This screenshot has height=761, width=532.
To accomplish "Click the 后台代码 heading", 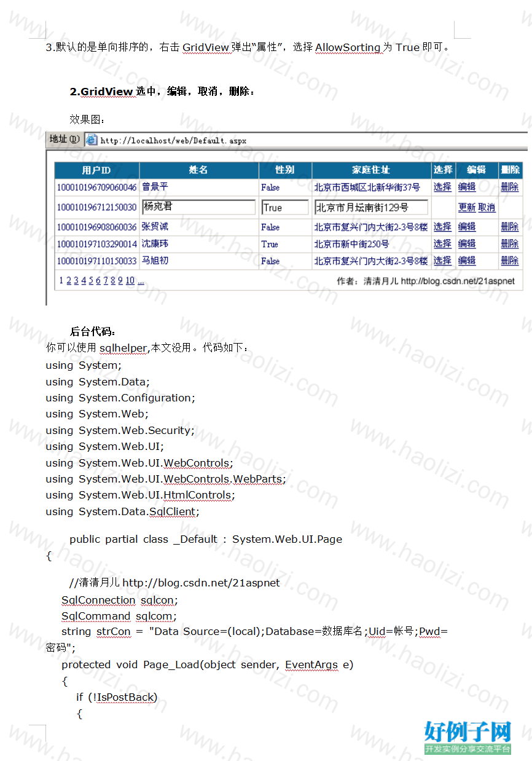I will [x=93, y=332].
